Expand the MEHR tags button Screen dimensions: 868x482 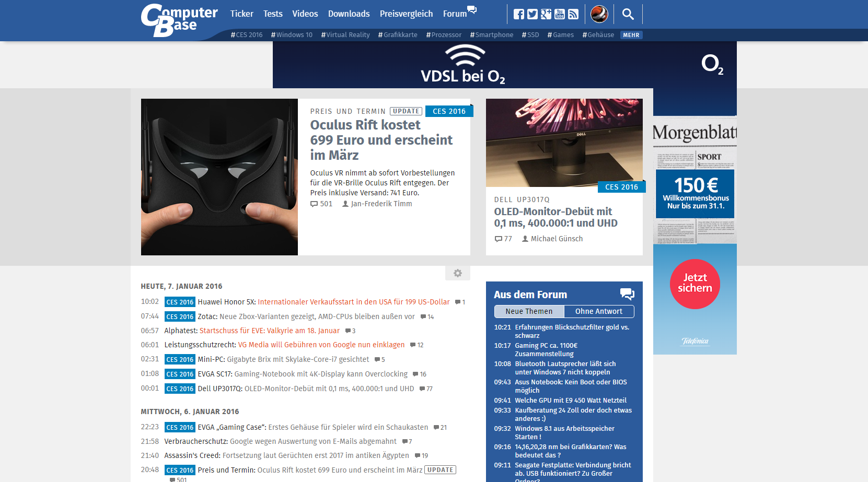tap(631, 35)
